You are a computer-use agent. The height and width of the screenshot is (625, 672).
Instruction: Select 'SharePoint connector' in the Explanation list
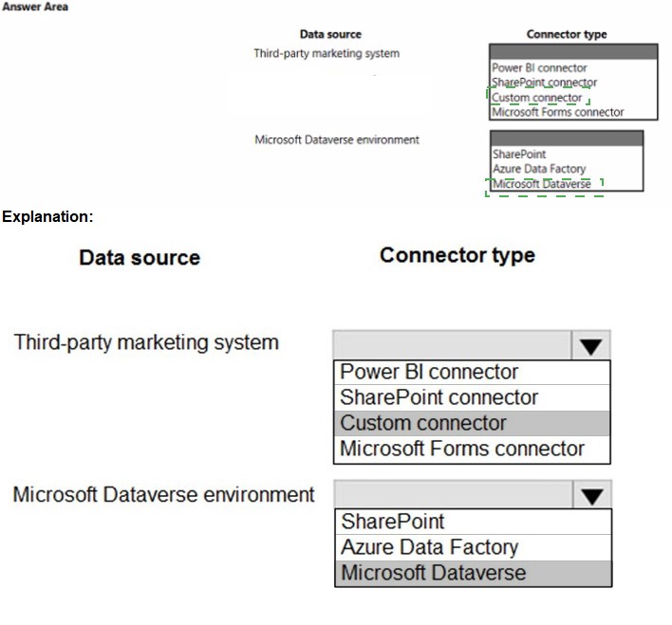(x=472, y=397)
